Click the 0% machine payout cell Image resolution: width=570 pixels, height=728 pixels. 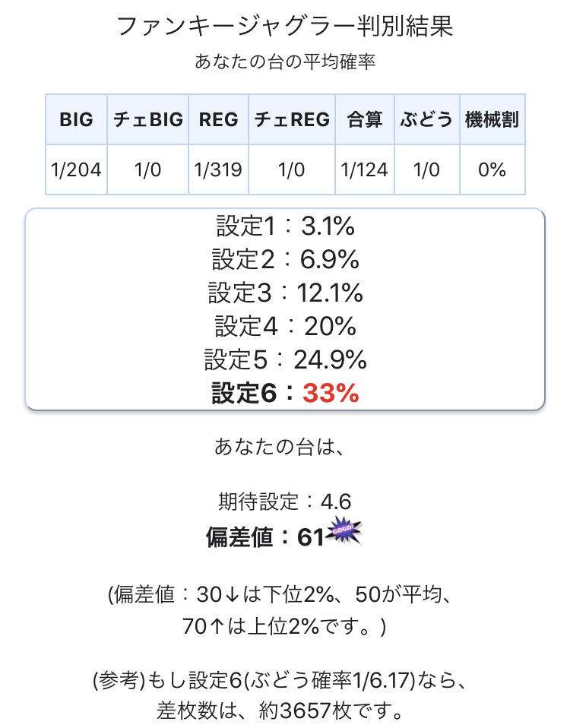[x=492, y=169]
